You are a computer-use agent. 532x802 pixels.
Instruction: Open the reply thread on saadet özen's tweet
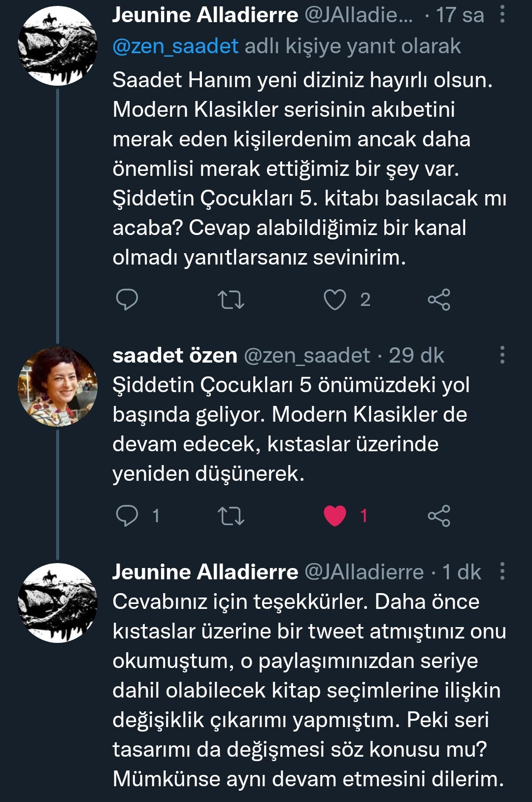click(127, 516)
